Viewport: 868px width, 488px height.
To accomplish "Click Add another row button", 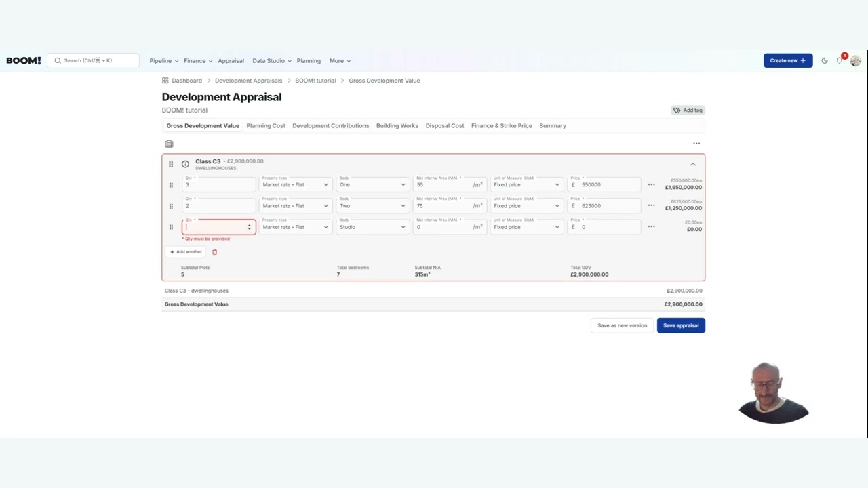I will pyautogui.click(x=186, y=252).
